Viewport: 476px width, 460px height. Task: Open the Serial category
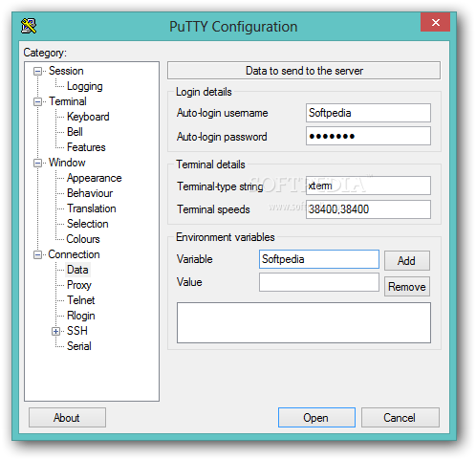pyautogui.click(x=79, y=346)
